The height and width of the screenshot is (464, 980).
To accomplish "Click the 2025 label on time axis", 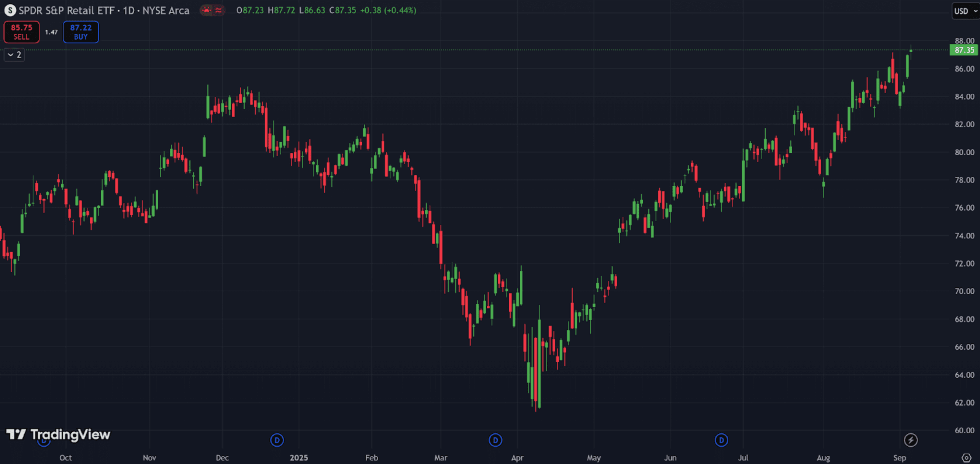I will [299, 457].
